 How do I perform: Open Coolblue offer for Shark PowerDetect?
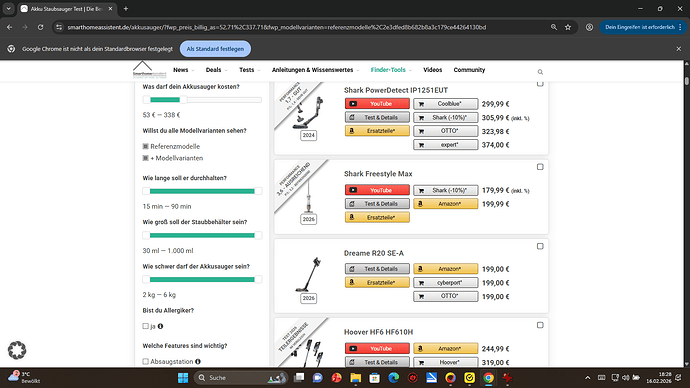[445, 104]
